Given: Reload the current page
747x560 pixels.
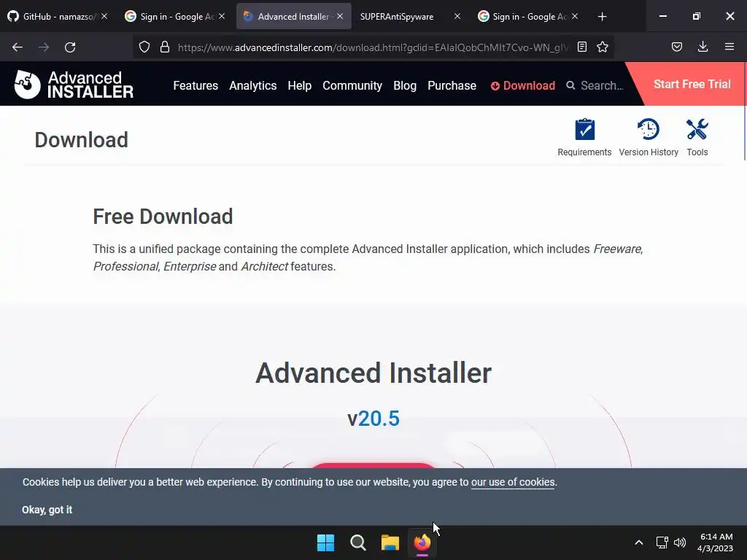Looking at the screenshot, I should (70, 47).
